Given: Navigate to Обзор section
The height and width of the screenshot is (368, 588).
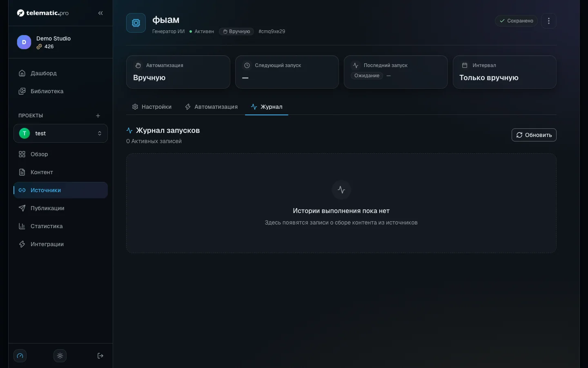Looking at the screenshot, I should 60,154.
